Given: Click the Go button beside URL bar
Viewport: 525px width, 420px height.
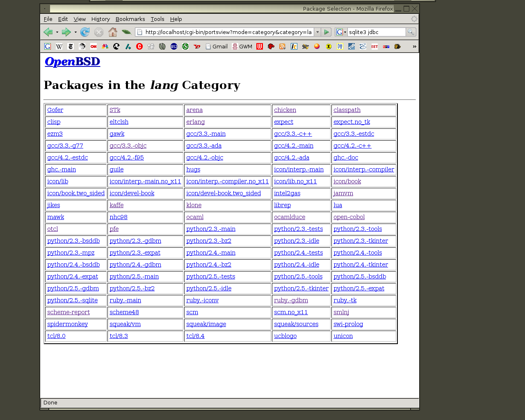Looking at the screenshot, I should point(326,32).
